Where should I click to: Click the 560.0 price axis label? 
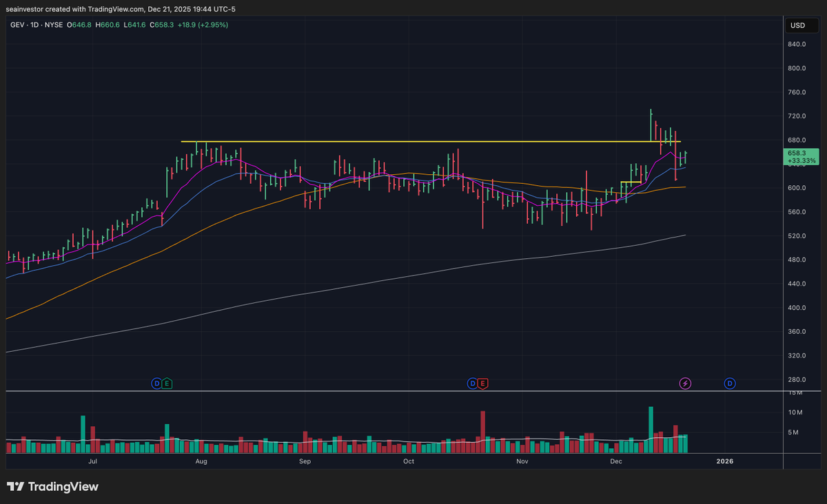(797, 212)
